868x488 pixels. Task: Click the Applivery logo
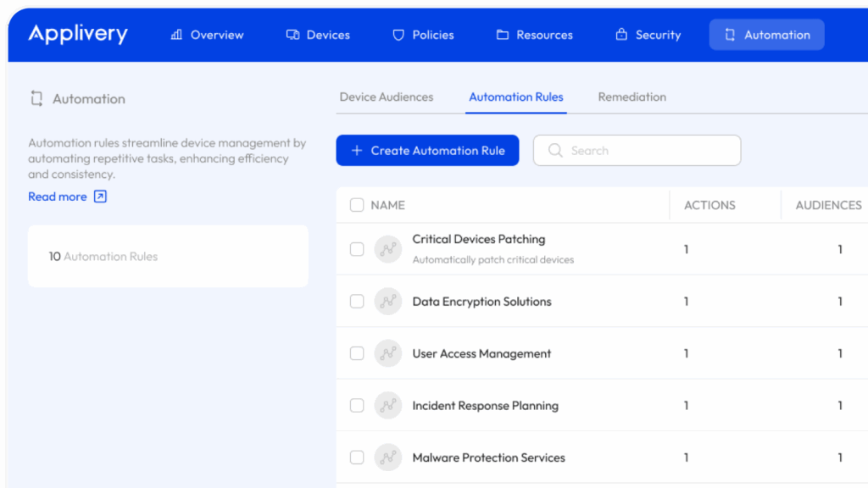coord(78,34)
